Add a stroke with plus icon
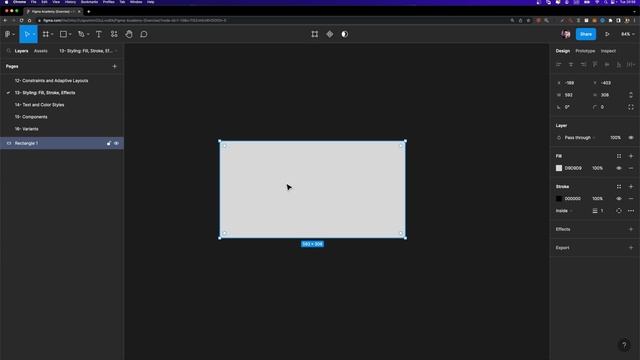Image resolution: width=640 pixels, height=360 pixels. coord(631,187)
